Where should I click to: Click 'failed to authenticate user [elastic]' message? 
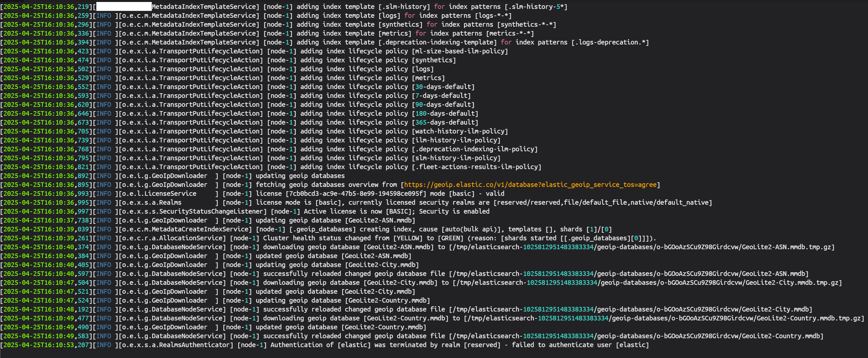coord(580,345)
